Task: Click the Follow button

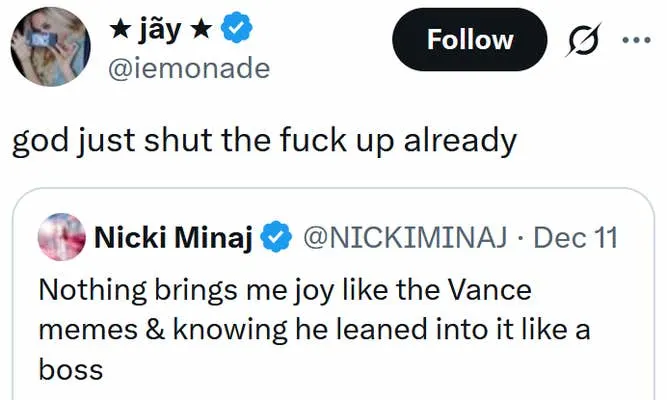Action: tap(470, 40)
